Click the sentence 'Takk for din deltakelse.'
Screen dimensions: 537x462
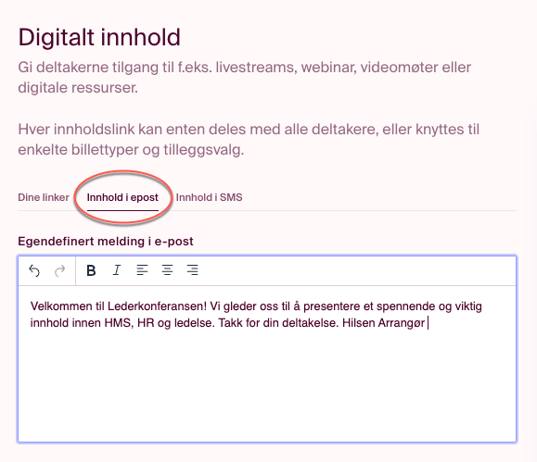tap(278, 323)
